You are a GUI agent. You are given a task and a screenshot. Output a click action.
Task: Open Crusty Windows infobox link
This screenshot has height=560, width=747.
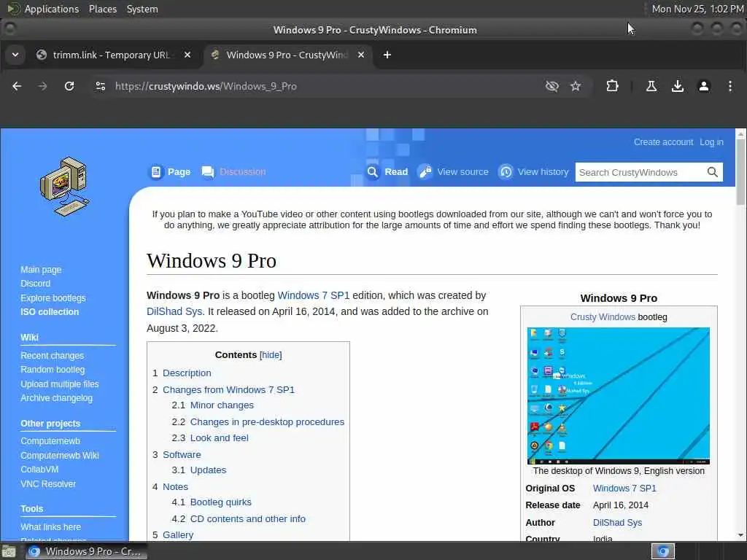click(x=603, y=317)
